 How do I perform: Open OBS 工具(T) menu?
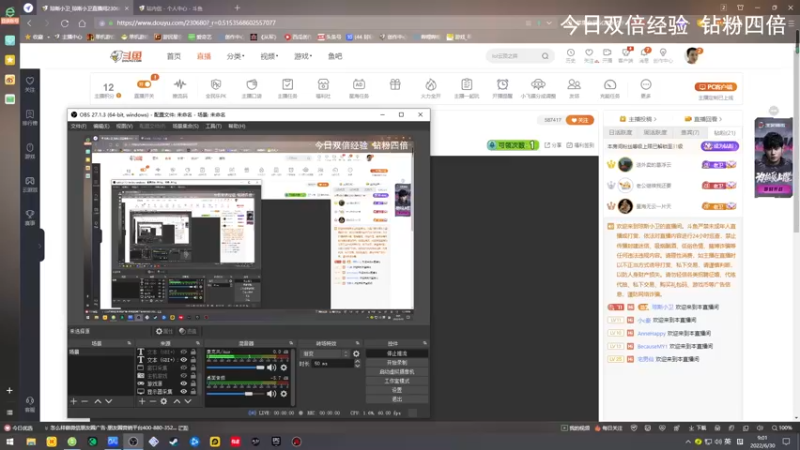coord(213,126)
